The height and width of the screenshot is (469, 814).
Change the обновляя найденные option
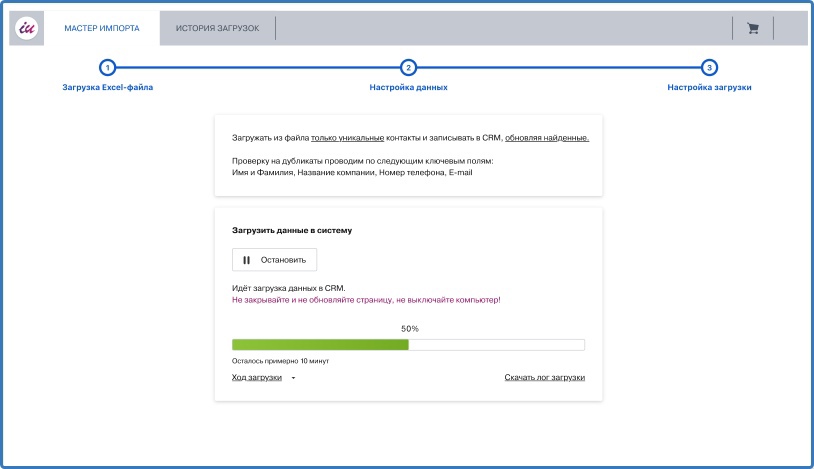(547, 138)
